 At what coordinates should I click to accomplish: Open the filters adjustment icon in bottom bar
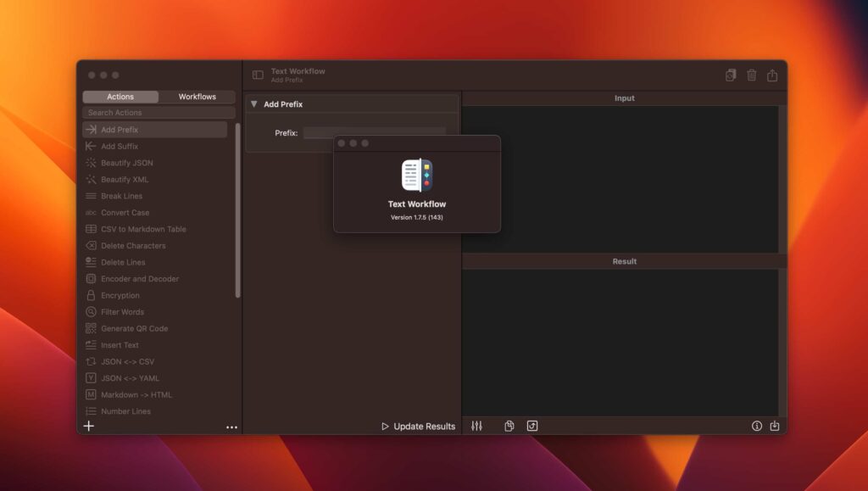pos(476,426)
